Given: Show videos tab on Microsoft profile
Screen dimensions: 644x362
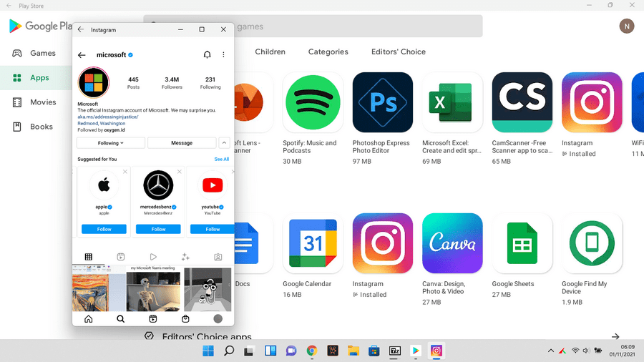Looking at the screenshot, I should pos(153,257).
